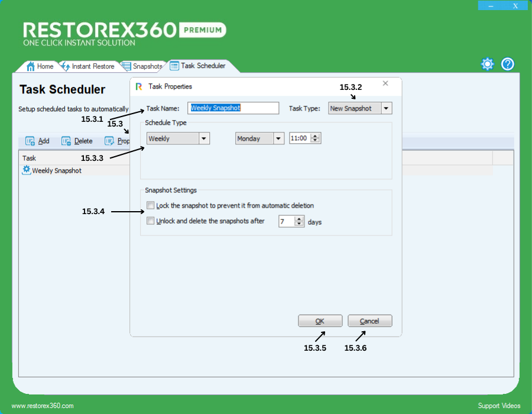This screenshot has height=414, width=532.
Task: Click the Task Name input field
Action: [233, 108]
